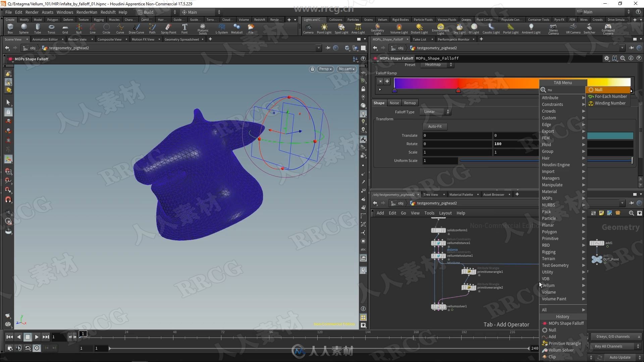Viewport: 644px width, 362px height.
Task: Open the Layout menu in network editor
Action: click(445, 213)
